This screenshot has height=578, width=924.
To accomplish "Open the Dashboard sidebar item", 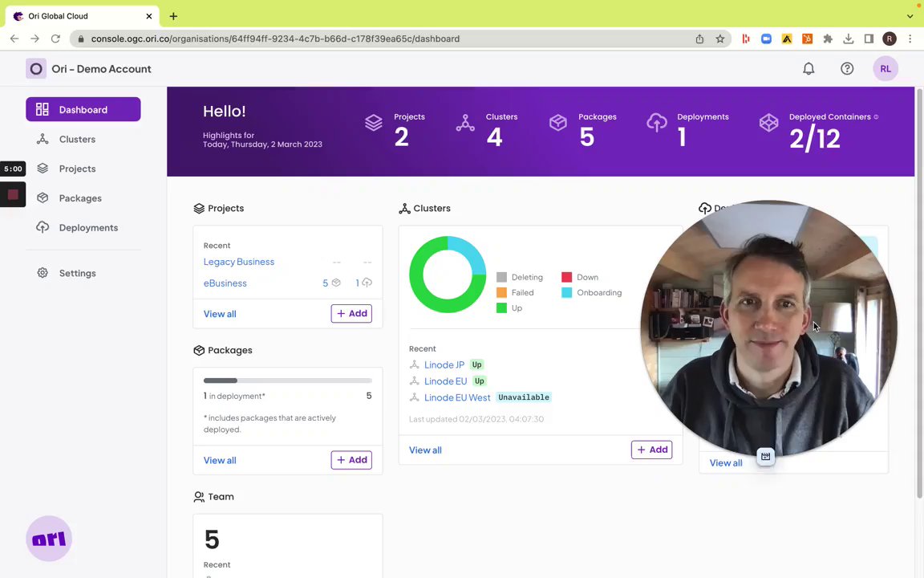I will [83, 109].
